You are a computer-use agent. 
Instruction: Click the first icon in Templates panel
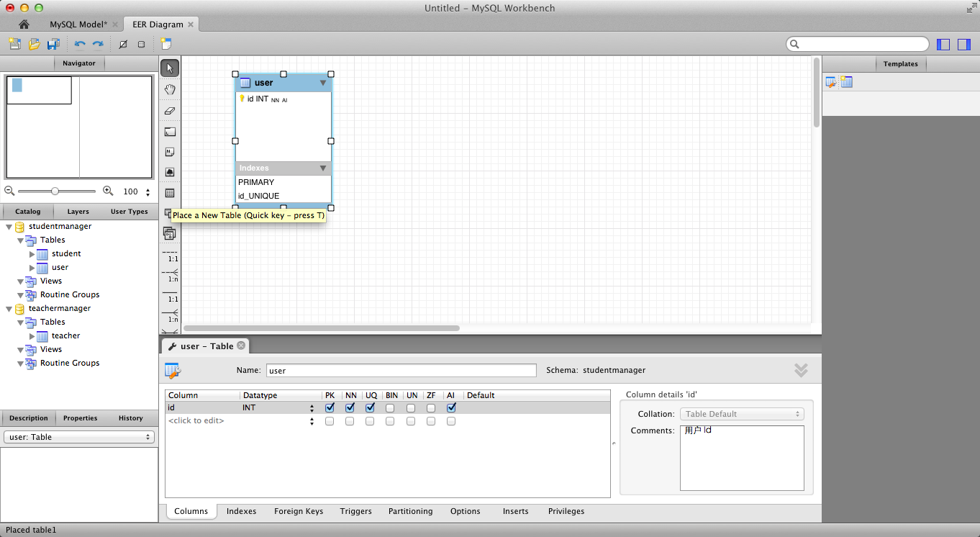coord(831,82)
